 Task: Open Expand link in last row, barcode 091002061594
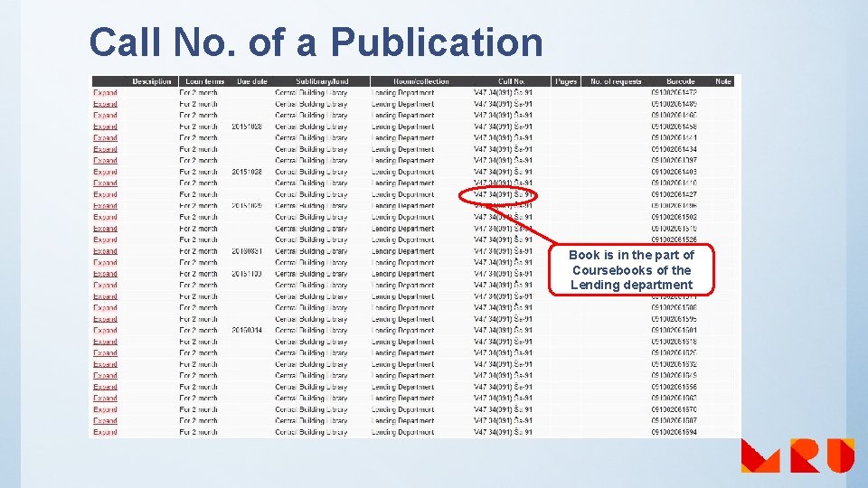pyautogui.click(x=105, y=432)
